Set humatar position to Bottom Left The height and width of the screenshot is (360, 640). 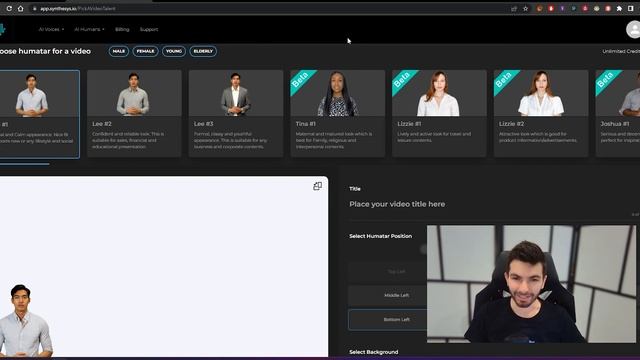[387, 320]
